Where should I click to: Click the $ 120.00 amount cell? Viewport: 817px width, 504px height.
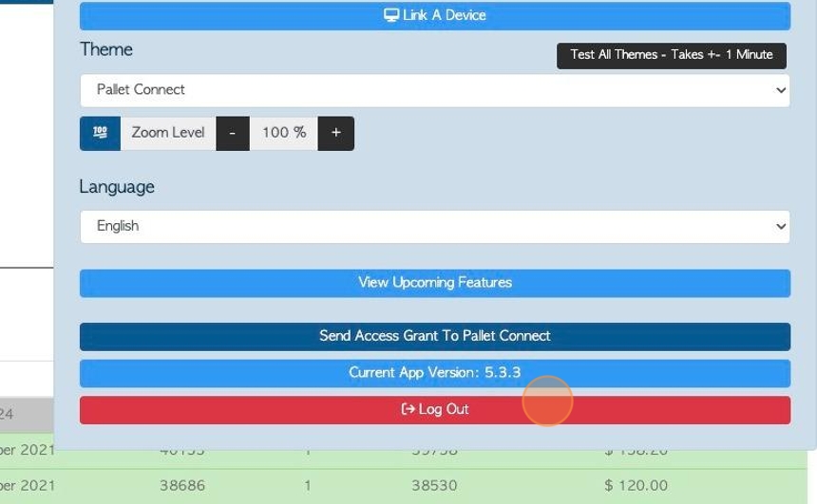[636, 486]
